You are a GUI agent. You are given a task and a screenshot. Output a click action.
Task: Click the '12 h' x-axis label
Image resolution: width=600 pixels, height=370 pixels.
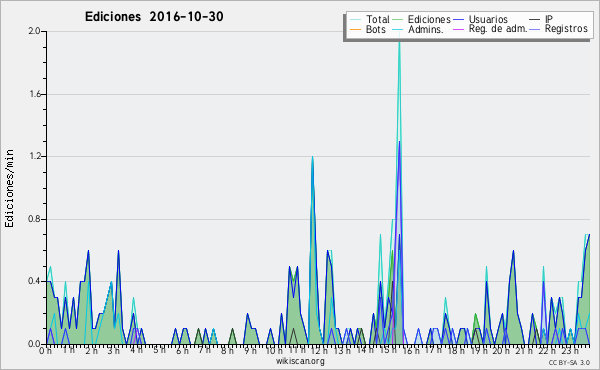320,350
